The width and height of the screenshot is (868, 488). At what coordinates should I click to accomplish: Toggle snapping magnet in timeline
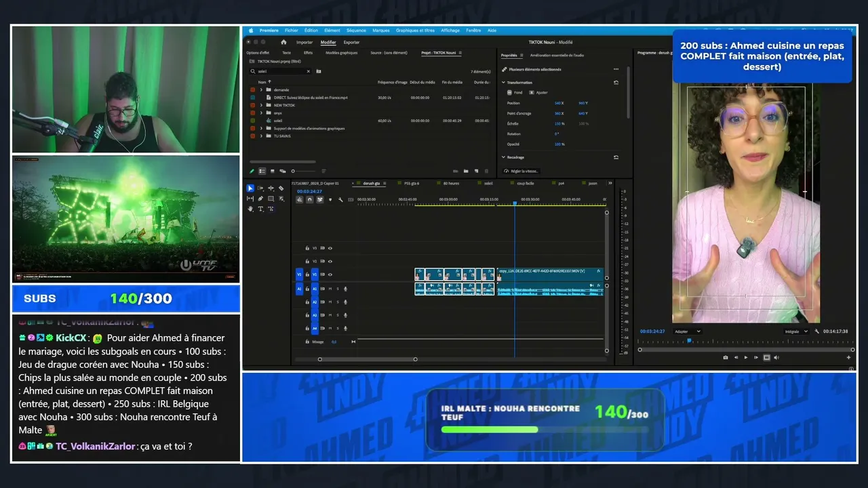[310, 199]
